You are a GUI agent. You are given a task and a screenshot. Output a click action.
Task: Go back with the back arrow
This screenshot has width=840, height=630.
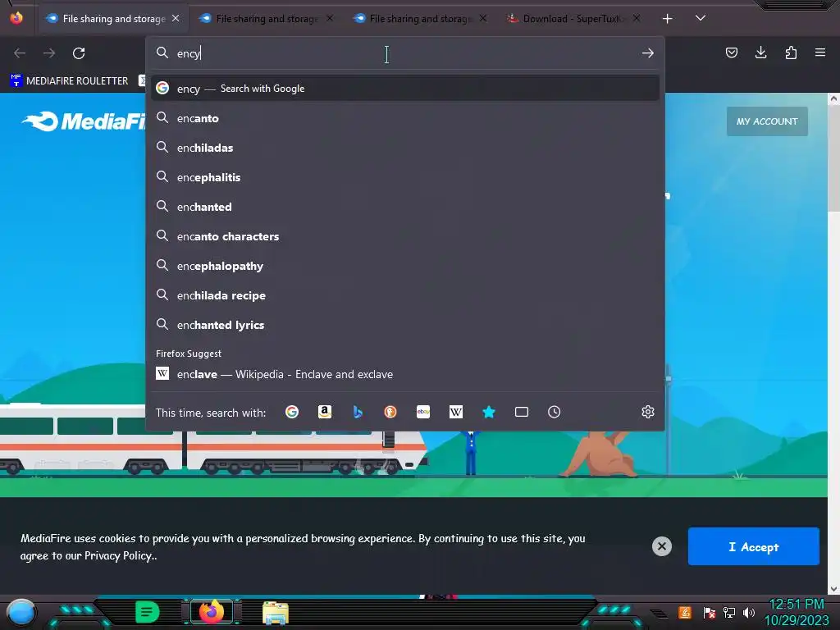(x=20, y=53)
